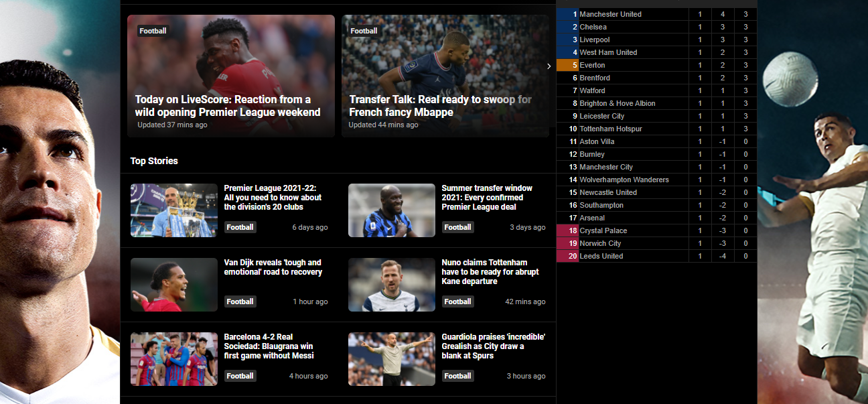Screen dimensions: 868x404
Task: Select Aston Villa in the standings
Action: pos(656,141)
